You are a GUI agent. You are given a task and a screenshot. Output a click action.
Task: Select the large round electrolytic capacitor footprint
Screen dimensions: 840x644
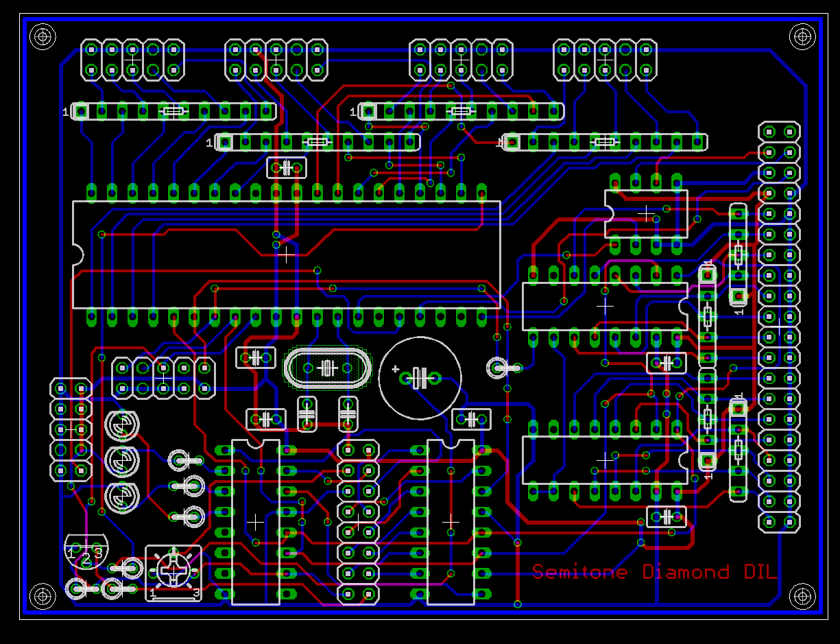[x=420, y=378]
